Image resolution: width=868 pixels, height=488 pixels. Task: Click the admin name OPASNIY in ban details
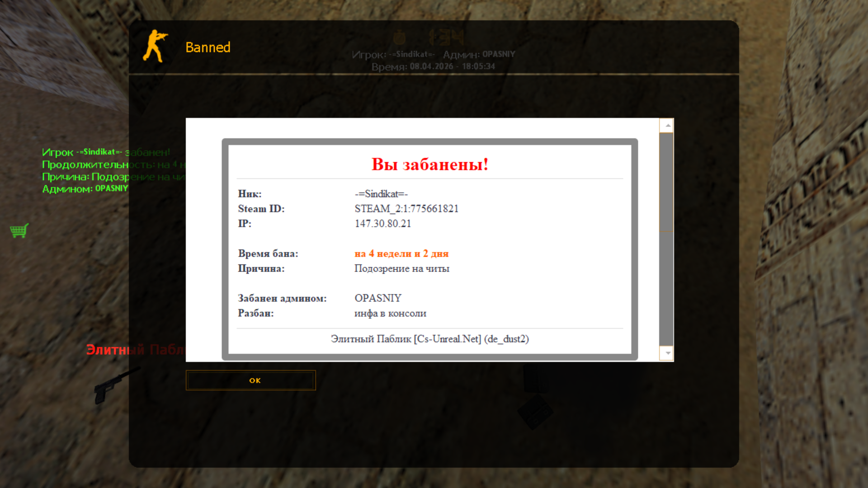click(377, 298)
